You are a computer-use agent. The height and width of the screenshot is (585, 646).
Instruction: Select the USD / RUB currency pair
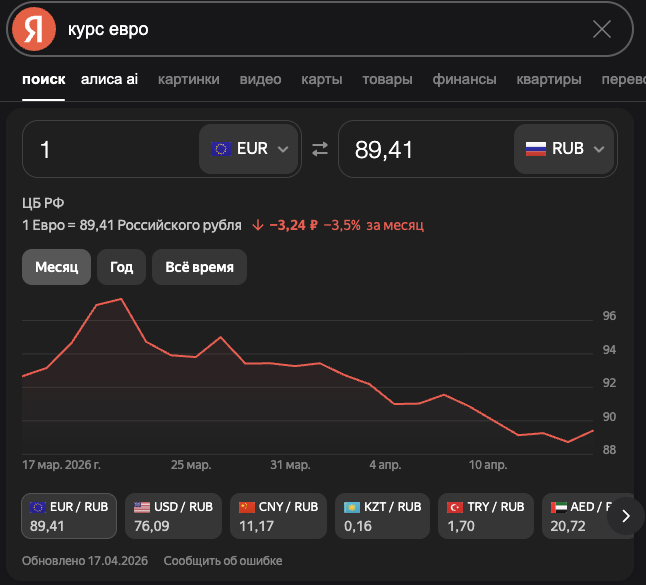171,516
